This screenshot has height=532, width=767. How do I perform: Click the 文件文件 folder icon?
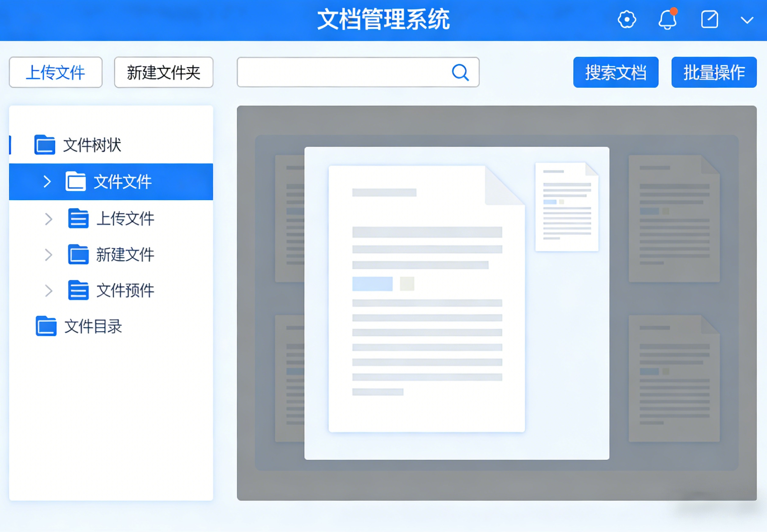(76, 181)
